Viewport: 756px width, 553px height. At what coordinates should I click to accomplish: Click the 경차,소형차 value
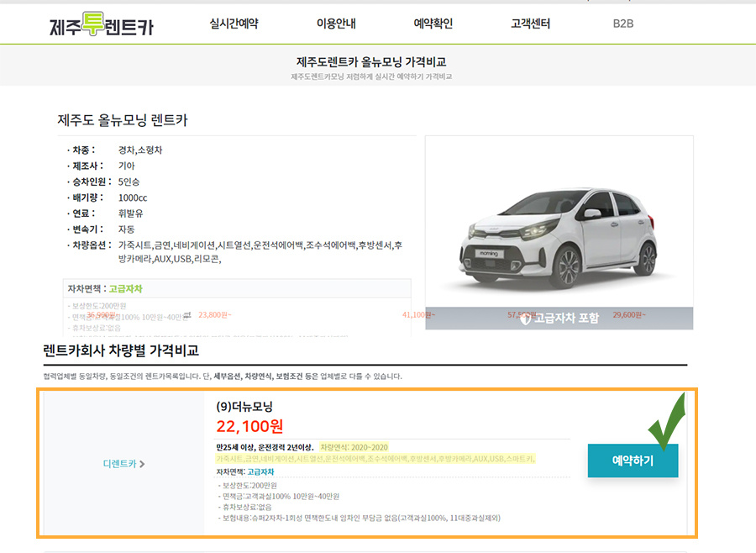(140, 150)
